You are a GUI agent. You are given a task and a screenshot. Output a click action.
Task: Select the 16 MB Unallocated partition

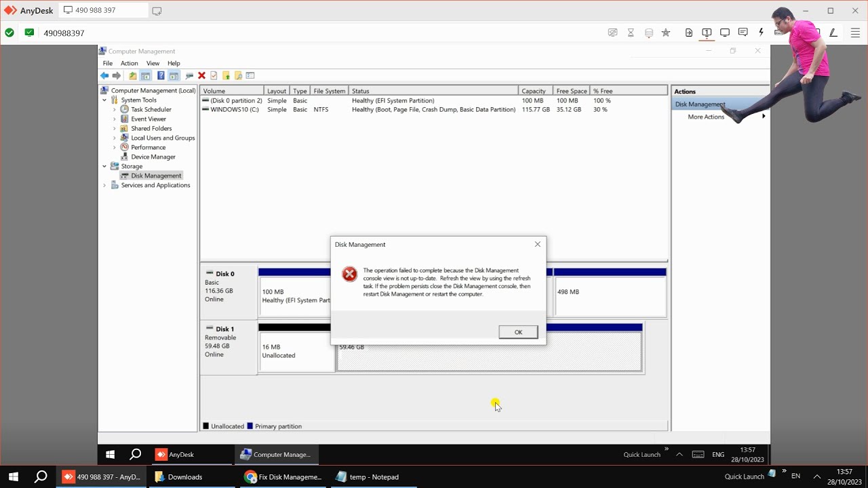[x=297, y=348]
